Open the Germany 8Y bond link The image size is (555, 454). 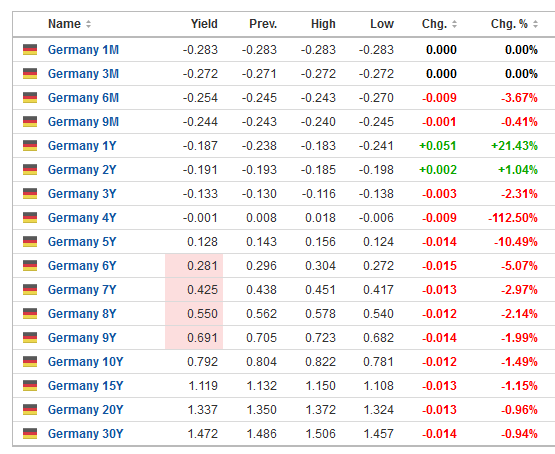pyautogui.click(x=82, y=314)
